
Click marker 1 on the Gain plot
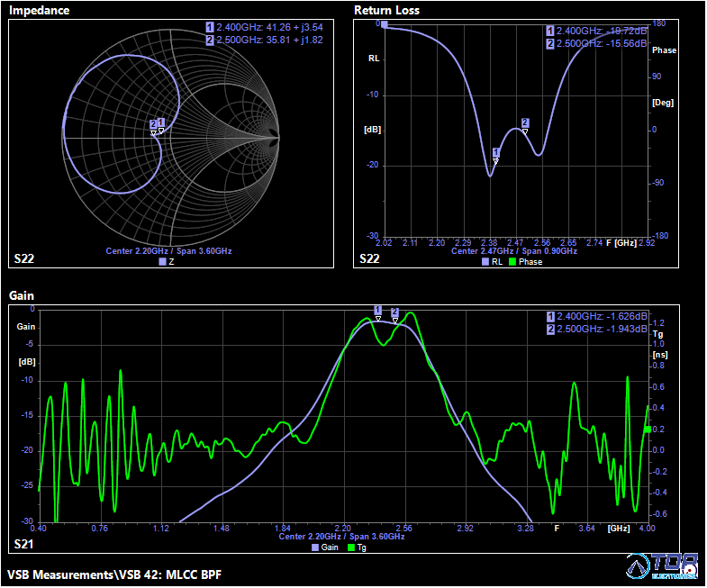point(377,311)
